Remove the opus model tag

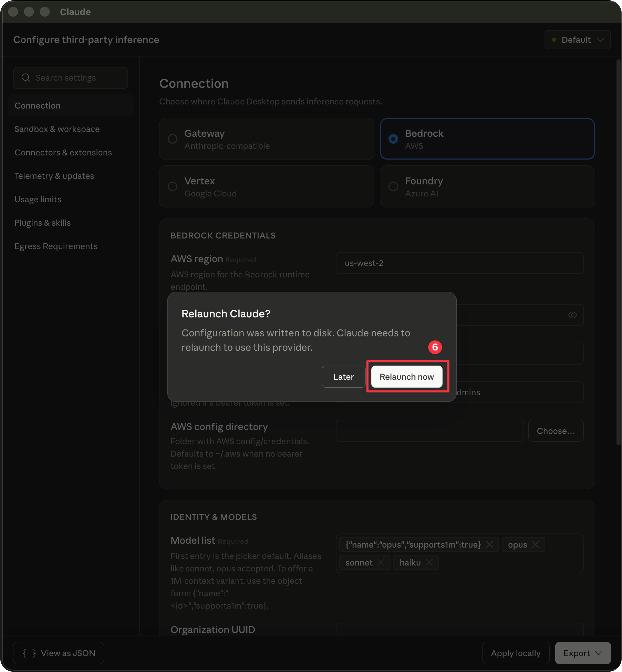pos(536,544)
